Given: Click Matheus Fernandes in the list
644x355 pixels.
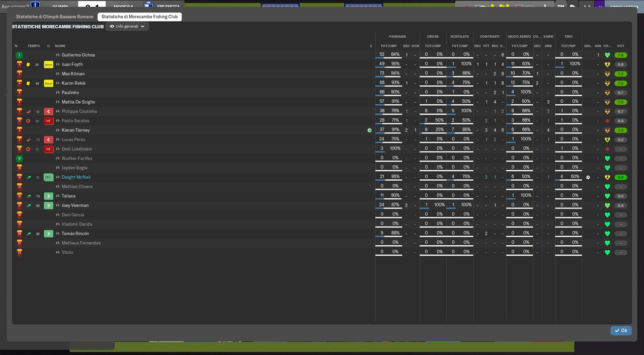Looking at the screenshot, I should [x=81, y=243].
